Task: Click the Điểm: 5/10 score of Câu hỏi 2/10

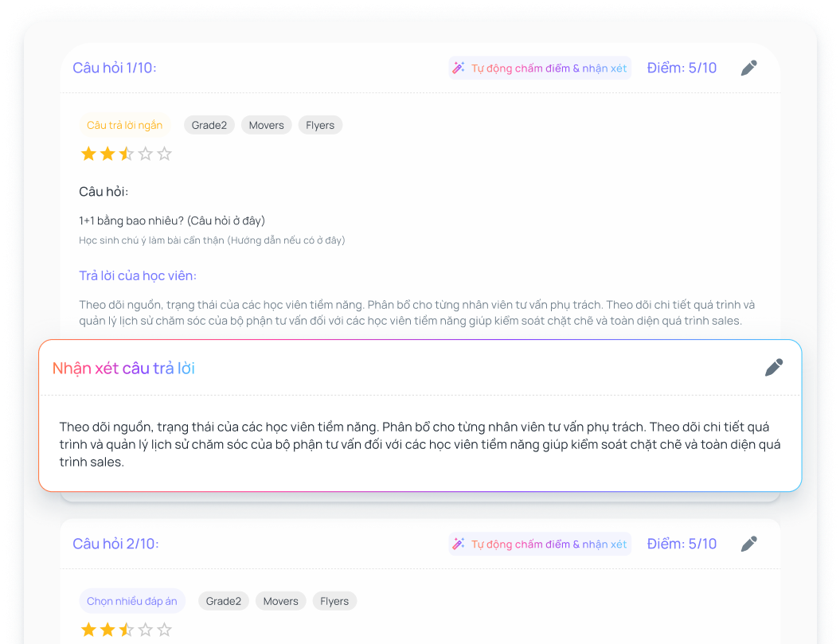Action: pos(682,544)
